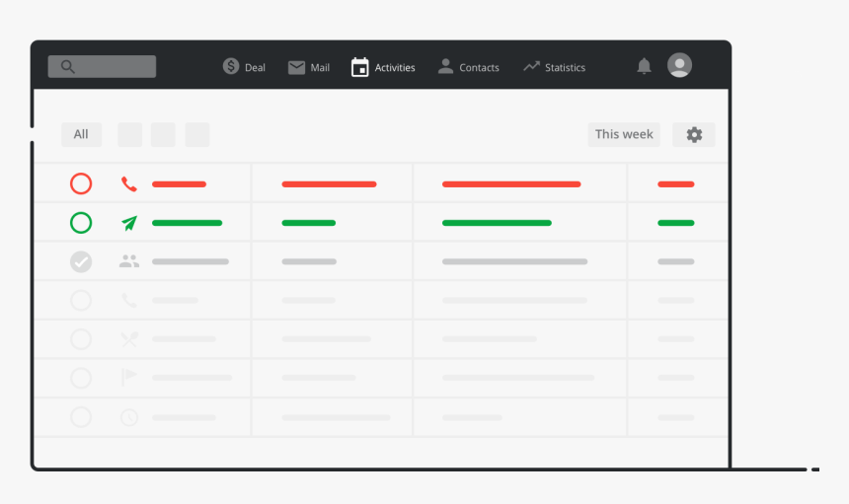
Task: Open the This week date filter
Action: (624, 134)
